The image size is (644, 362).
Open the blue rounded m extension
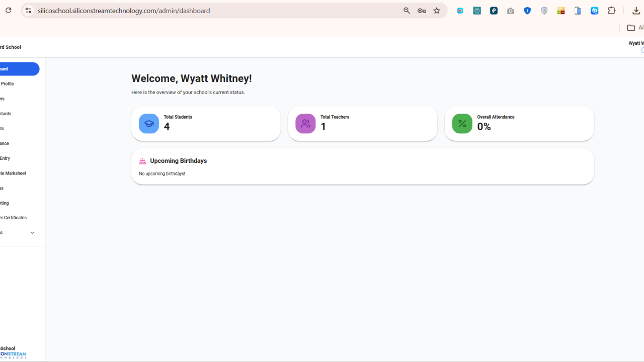tap(595, 11)
